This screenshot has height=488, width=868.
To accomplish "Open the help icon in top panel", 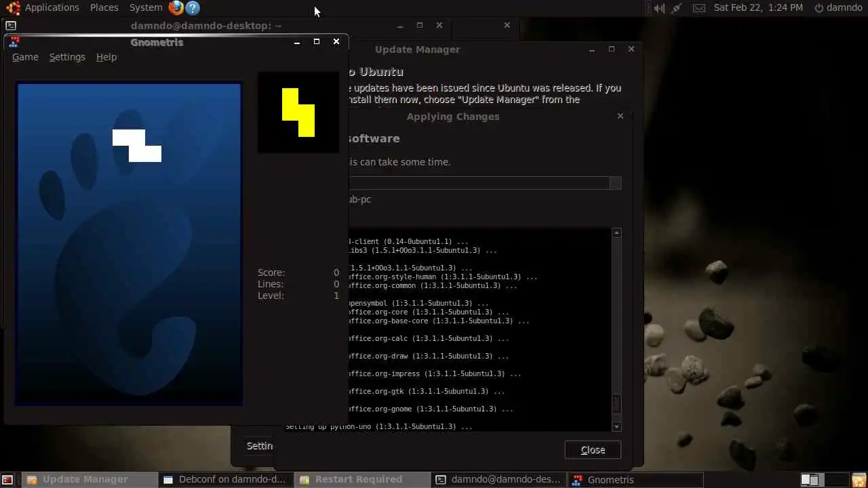I will pos(193,7).
